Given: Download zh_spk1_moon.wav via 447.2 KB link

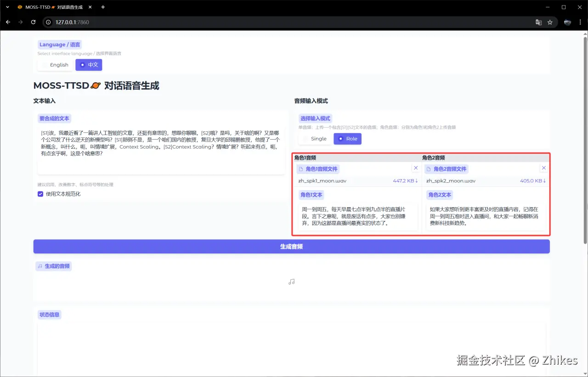Looking at the screenshot, I should pos(406,180).
